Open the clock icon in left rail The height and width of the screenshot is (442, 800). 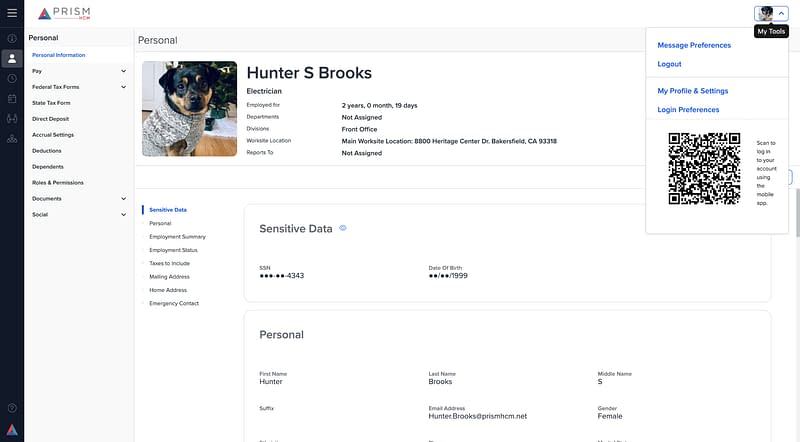12,78
